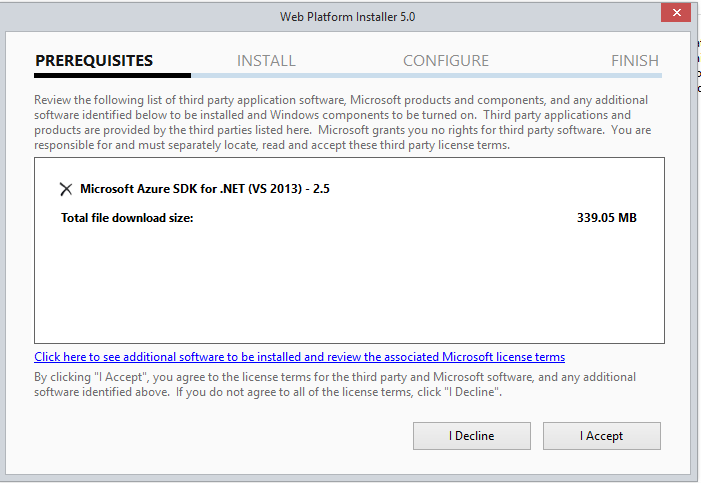The height and width of the screenshot is (483, 701).
Task: Click the Web Platform Installer 5.0 title
Action: [x=350, y=16]
